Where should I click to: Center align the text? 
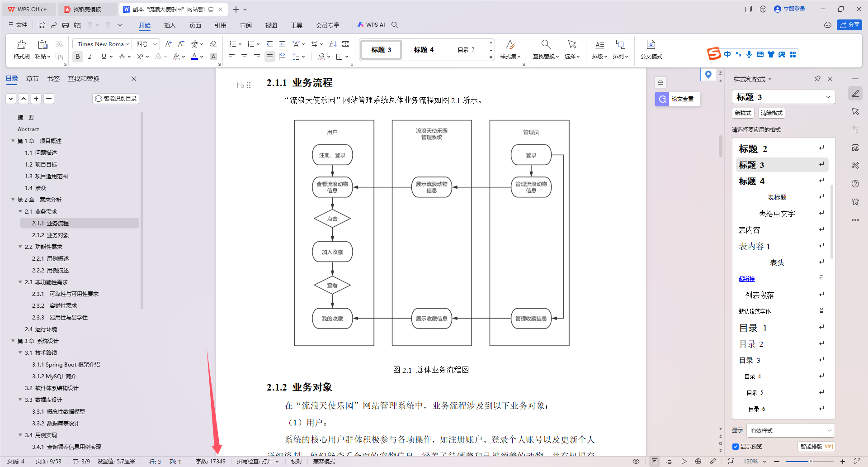pos(244,57)
